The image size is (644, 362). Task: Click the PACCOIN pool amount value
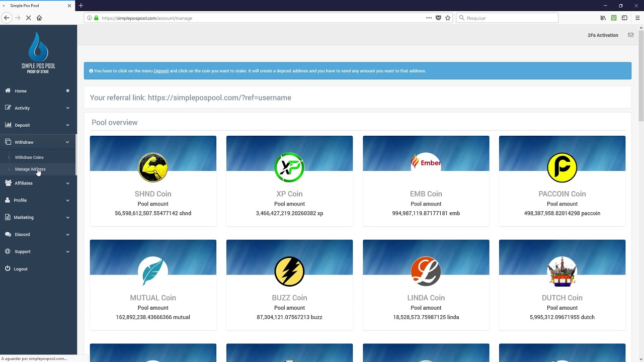click(x=562, y=213)
